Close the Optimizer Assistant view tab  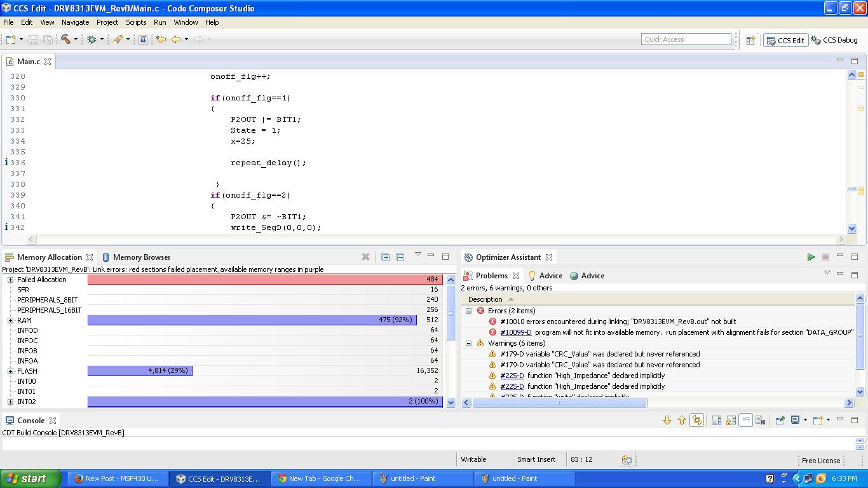(x=549, y=257)
